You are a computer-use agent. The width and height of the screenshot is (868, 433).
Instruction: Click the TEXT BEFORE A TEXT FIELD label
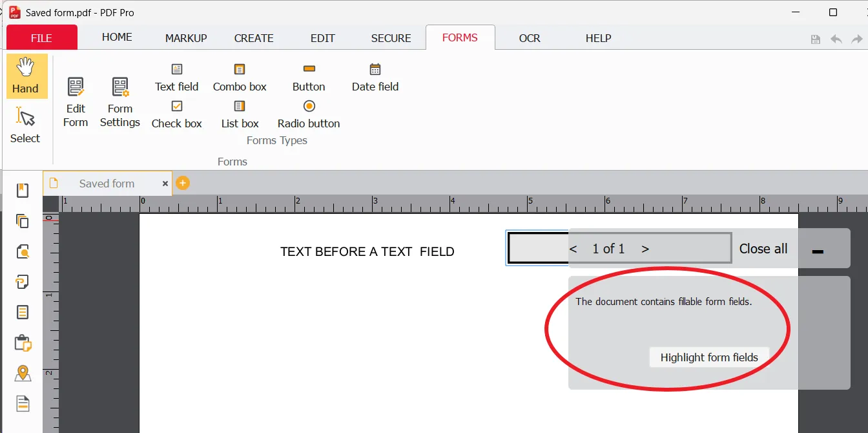coord(367,252)
